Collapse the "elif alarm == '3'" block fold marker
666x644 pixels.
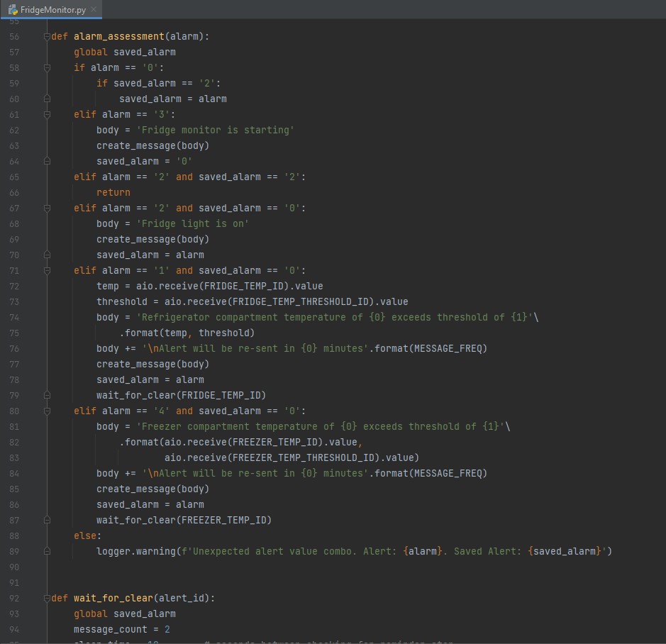point(47,115)
